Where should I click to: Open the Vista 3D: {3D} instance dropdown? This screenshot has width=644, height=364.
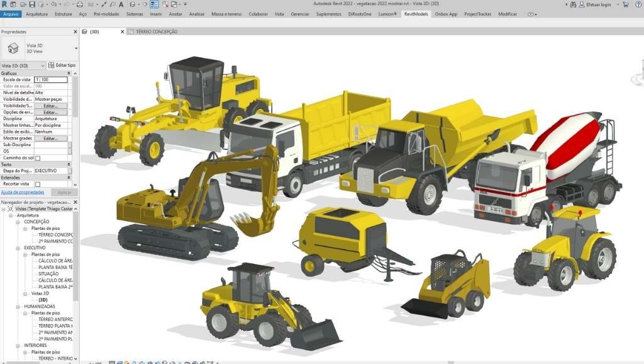click(x=42, y=65)
